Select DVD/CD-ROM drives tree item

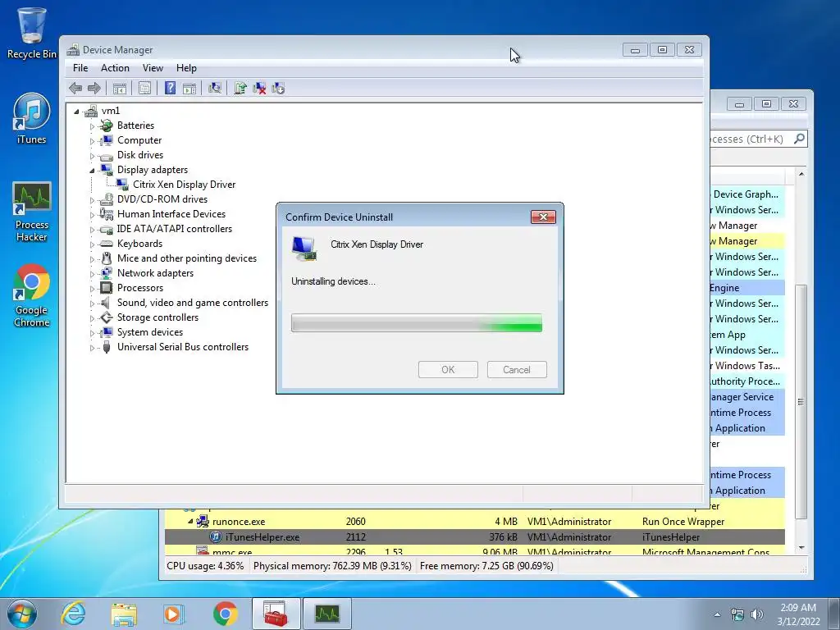pyautogui.click(x=162, y=199)
